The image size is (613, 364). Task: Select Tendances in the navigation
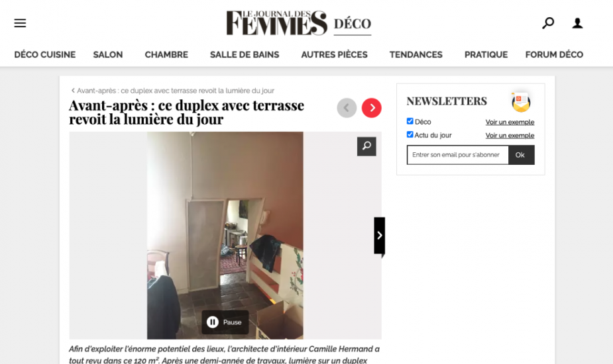[x=416, y=55]
